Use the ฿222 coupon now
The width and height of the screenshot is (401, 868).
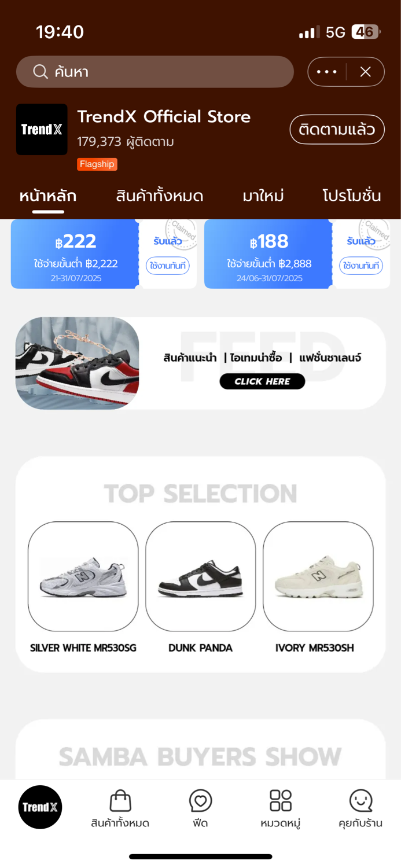tap(168, 266)
